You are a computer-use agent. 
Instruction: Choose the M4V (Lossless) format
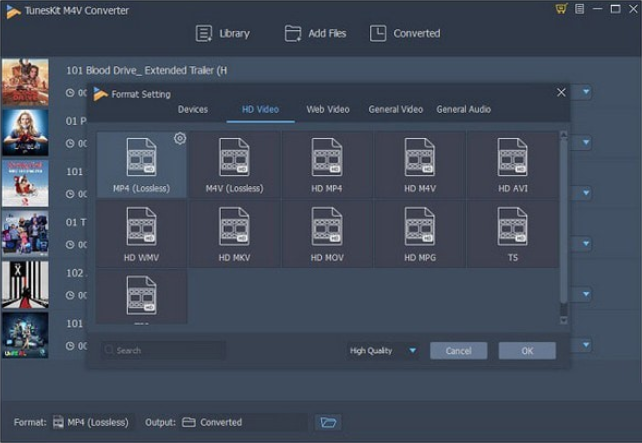pos(234,165)
